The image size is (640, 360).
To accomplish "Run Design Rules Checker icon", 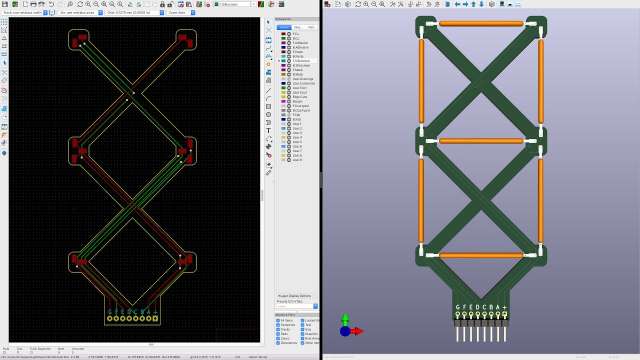I will (x=207, y=4).
